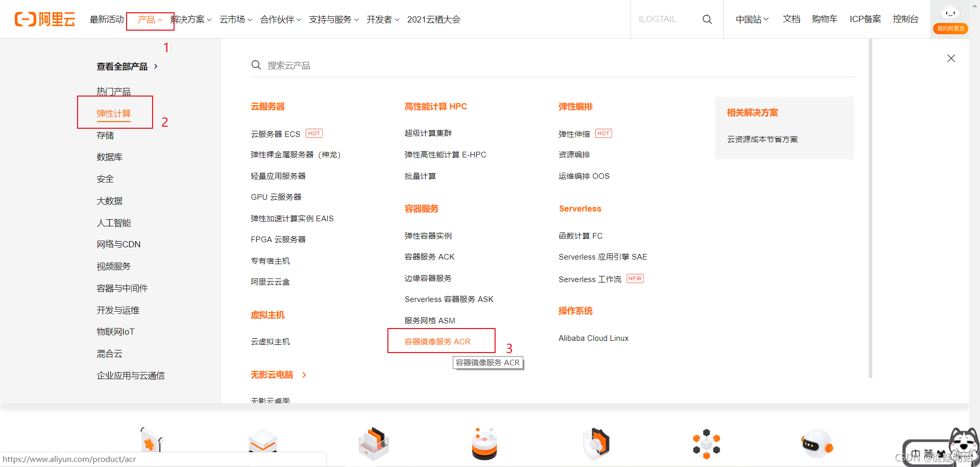980x467 pixels.
Task: Open 超级计算集群 link
Action: coord(428,133)
